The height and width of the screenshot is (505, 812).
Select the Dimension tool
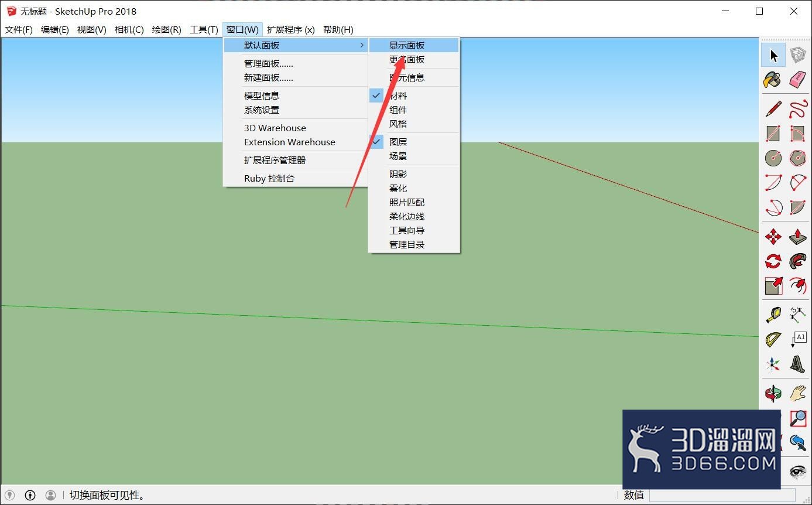pos(797,315)
